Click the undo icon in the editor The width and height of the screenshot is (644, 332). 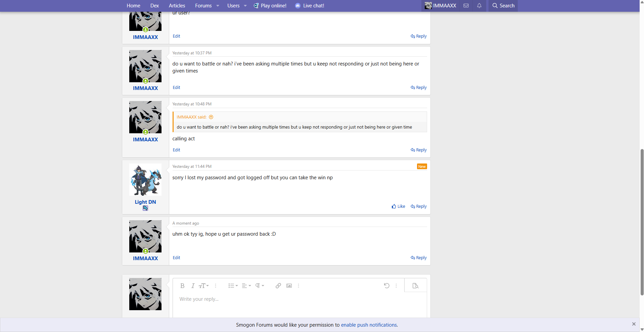pos(386,286)
